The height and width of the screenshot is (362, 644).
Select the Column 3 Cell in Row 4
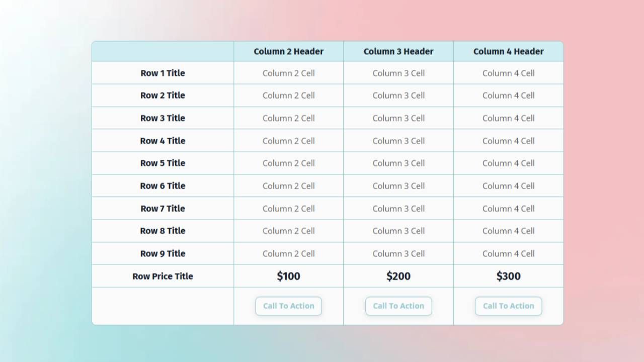(x=398, y=141)
